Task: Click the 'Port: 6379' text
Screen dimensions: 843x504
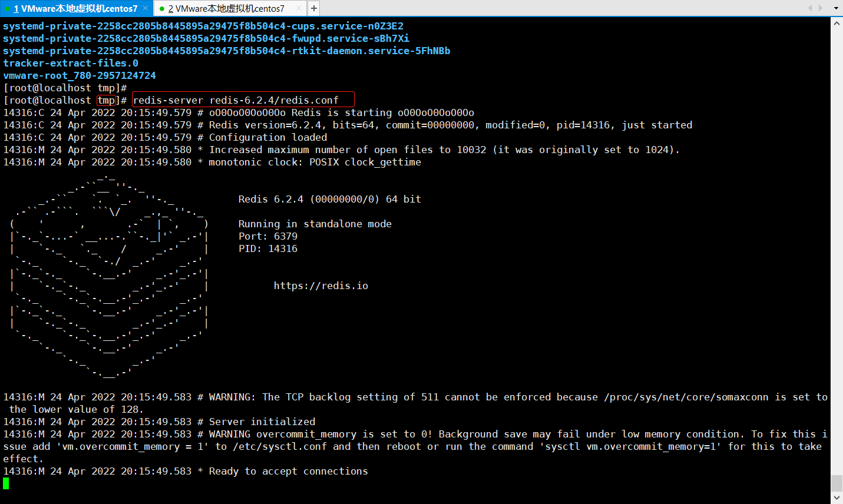Action: click(268, 236)
